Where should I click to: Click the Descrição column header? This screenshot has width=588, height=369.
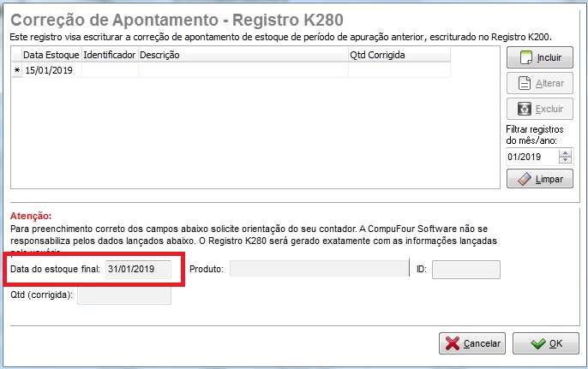[243, 55]
